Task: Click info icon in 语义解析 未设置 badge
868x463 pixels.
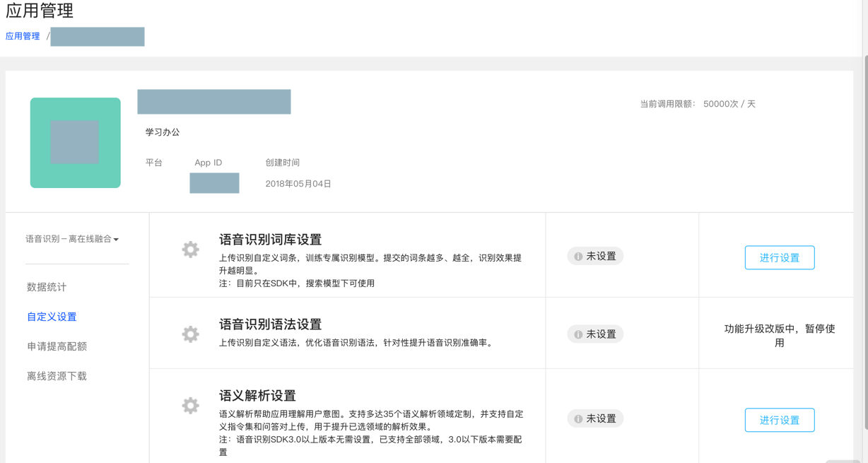Action: (x=578, y=419)
